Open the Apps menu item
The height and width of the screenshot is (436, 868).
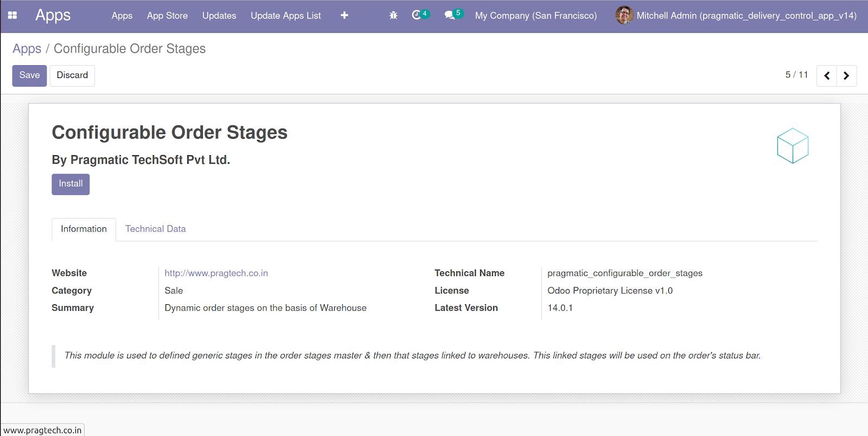click(122, 16)
